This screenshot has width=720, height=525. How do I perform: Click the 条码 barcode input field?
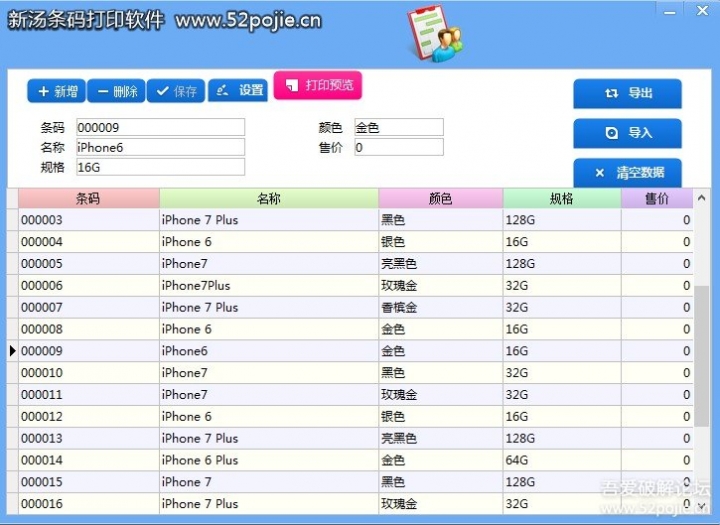160,128
